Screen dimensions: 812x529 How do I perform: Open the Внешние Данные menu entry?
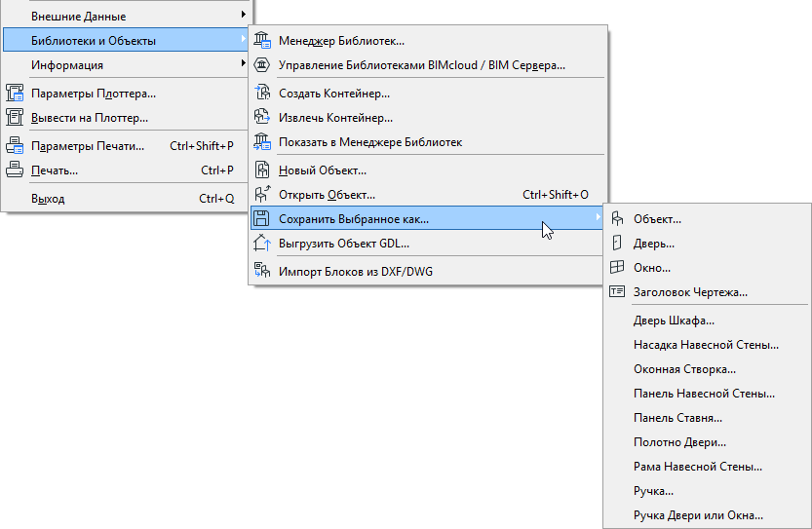126,16
